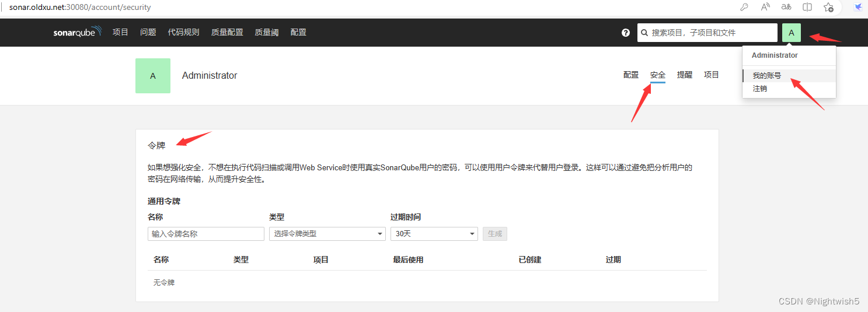Click the large Administrator avatar
The height and width of the screenshot is (312, 868).
(x=153, y=76)
